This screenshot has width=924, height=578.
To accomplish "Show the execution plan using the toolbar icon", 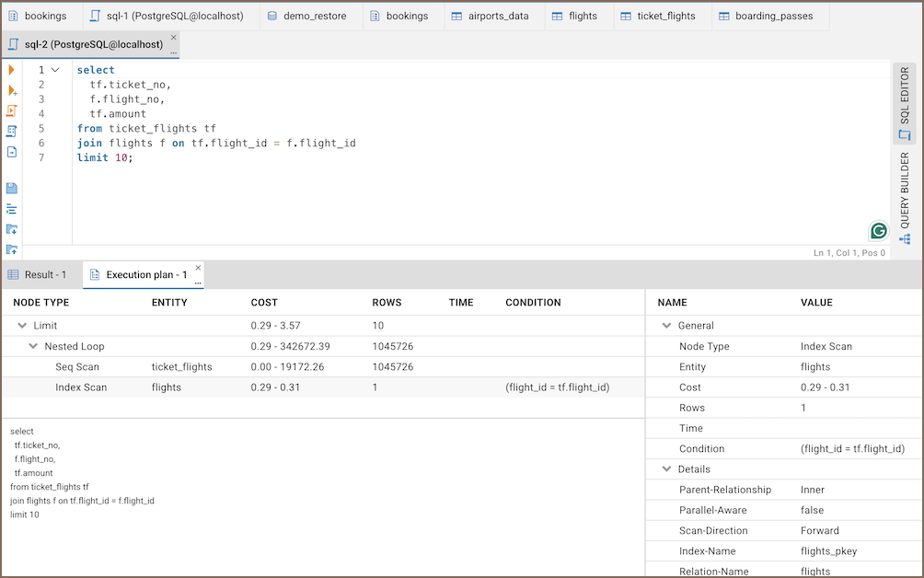I will (x=12, y=131).
